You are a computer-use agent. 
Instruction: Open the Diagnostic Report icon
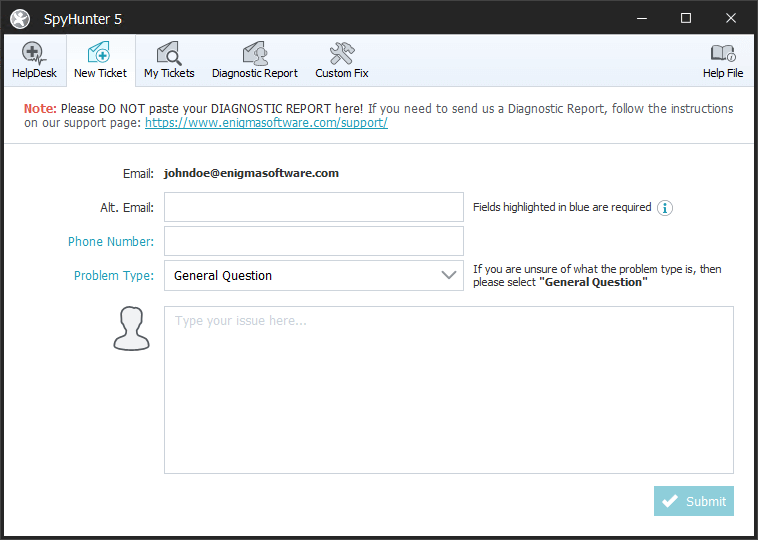coord(254,53)
